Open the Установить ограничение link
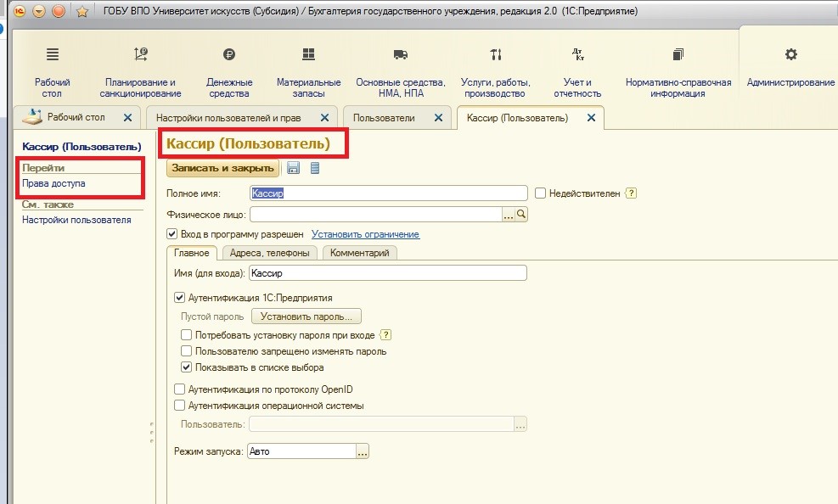Screen dimensions: 838x504 coord(366,234)
